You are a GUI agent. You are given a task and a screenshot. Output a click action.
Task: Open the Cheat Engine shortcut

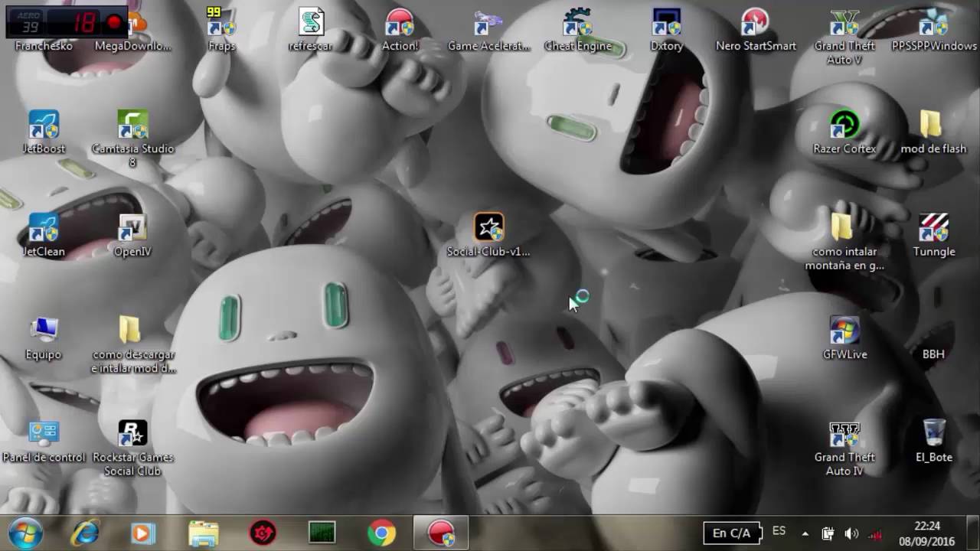[x=578, y=29]
